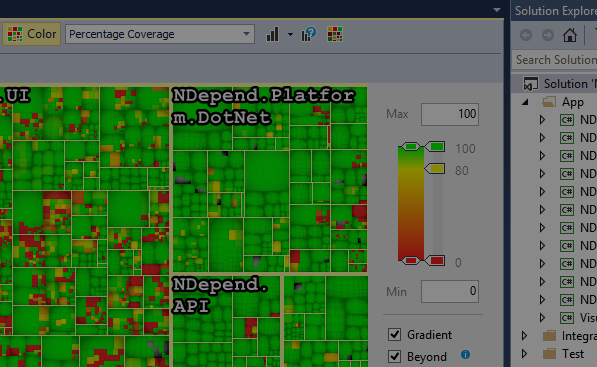Image resolution: width=597 pixels, height=367 pixels.
Task: Open the Percentage Coverage dropdown
Action: (160, 34)
